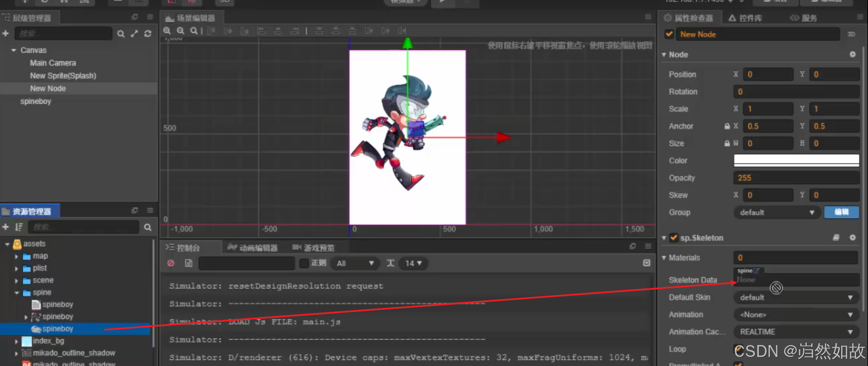Click the hierarchy search input box
Screen dimensions: 868x366
[64, 34]
